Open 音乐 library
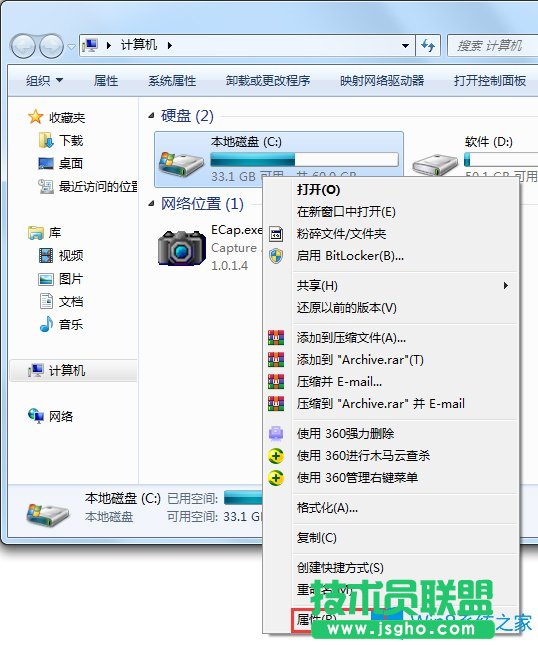This screenshot has height=645, width=538. pyautogui.click(x=60, y=325)
